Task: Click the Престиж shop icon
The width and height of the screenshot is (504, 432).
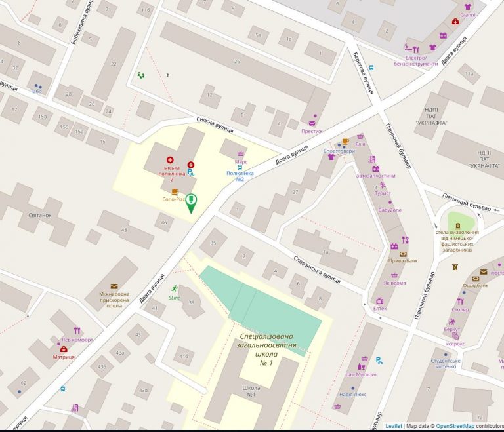Action: pyautogui.click(x=312, y=123)
